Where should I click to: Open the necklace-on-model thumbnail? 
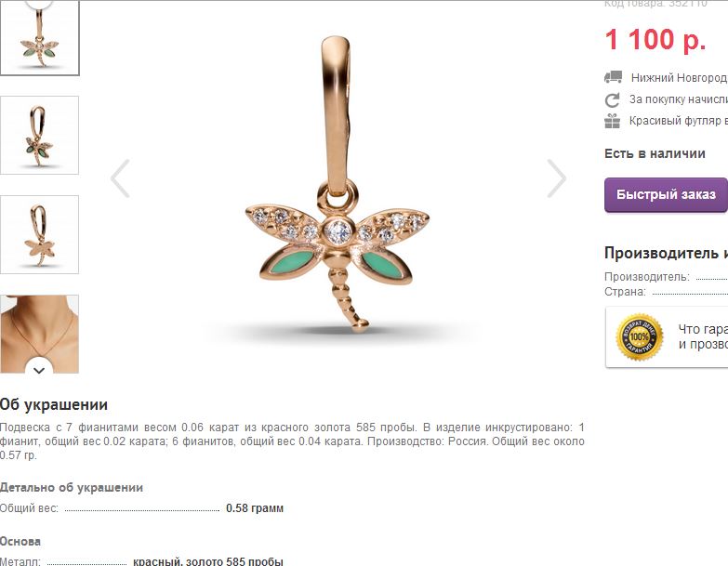point(39,334)
